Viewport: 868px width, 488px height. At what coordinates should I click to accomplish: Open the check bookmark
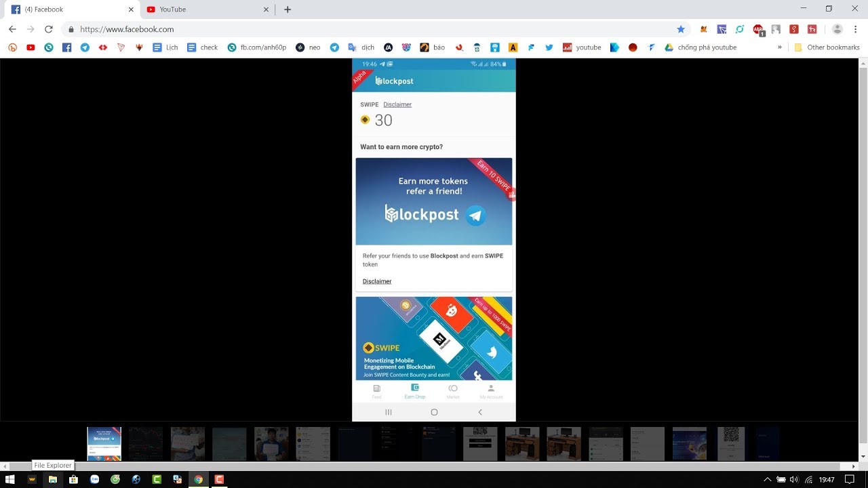(x=202, y=47)
